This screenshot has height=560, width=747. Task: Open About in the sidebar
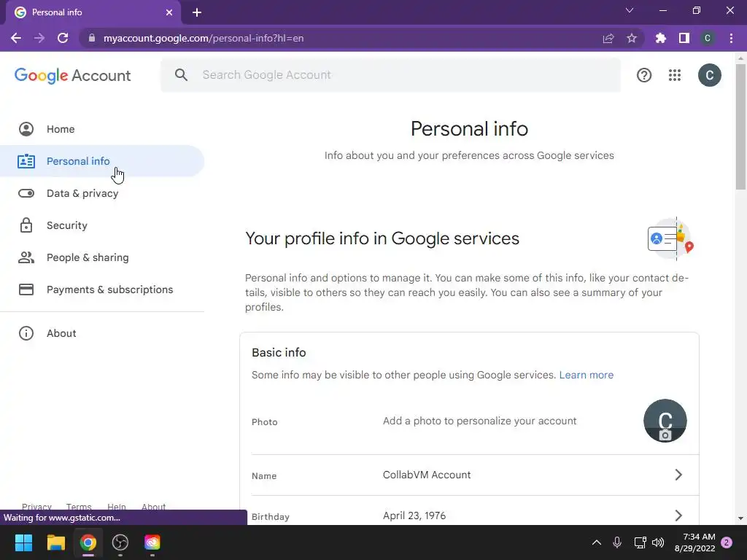coord(102,333)
